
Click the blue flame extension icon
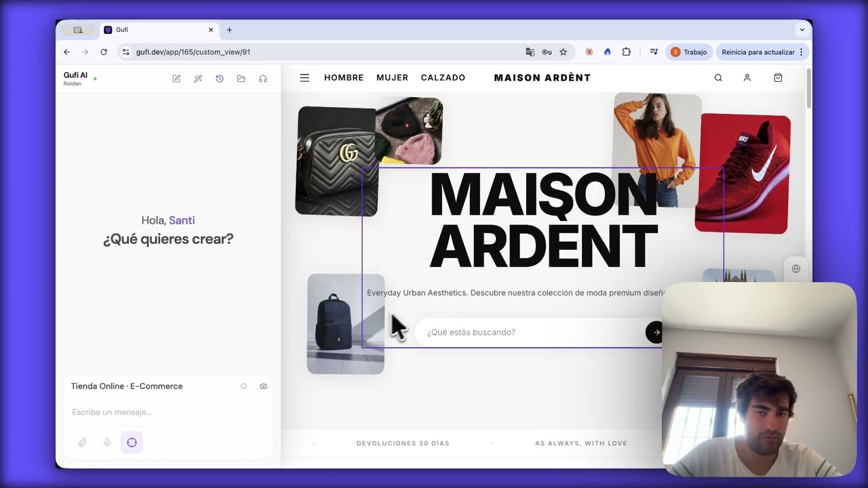[x=607, y=52]
